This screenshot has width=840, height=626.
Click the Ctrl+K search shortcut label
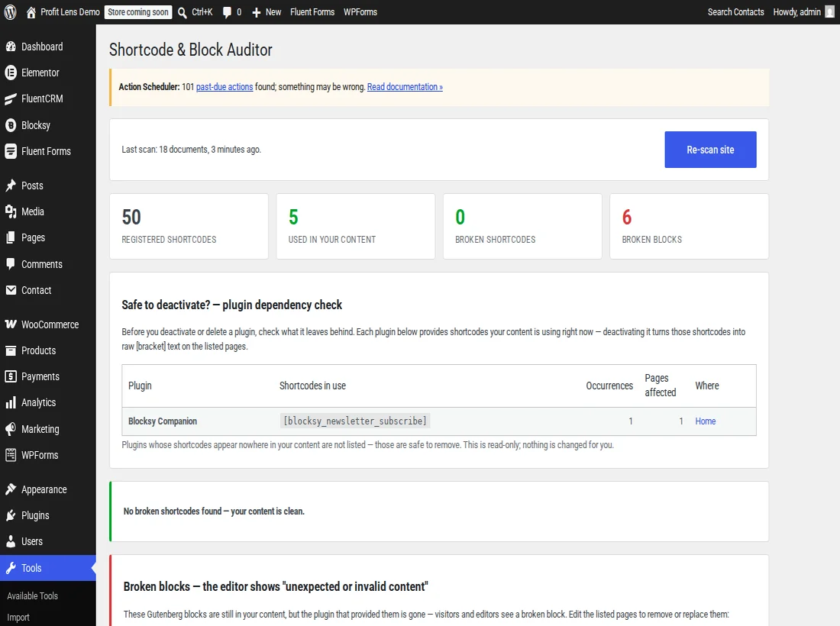(202, 11)
